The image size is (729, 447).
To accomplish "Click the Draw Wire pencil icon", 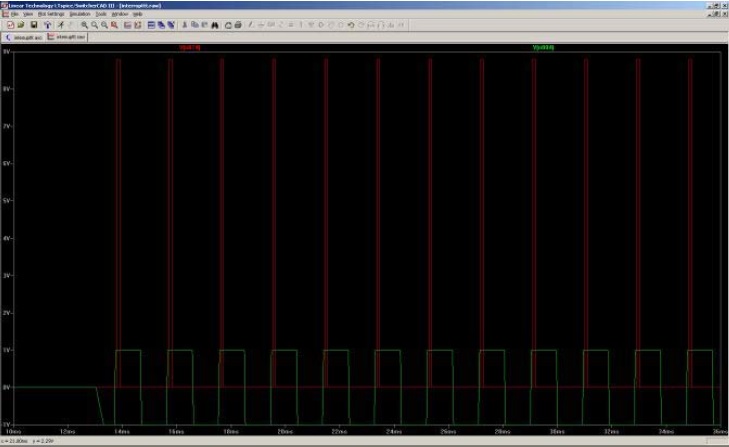I will pyautogui.click(x=251, y=25).
